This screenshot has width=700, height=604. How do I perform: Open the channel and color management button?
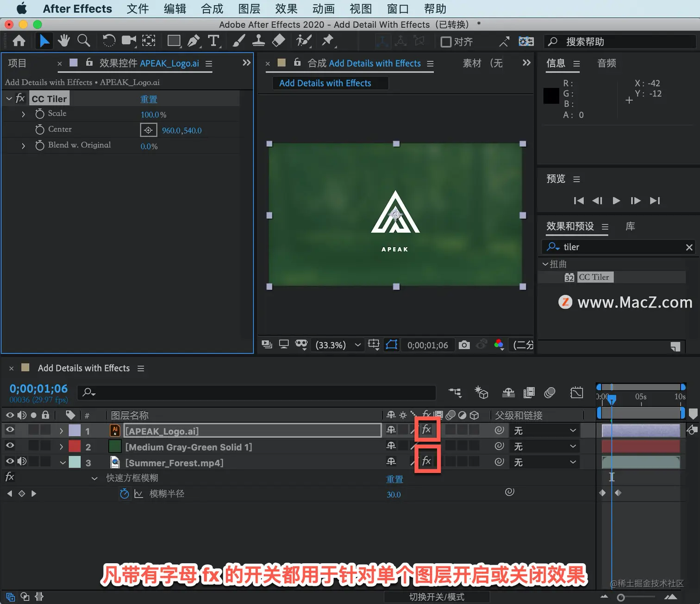[499, 345]
